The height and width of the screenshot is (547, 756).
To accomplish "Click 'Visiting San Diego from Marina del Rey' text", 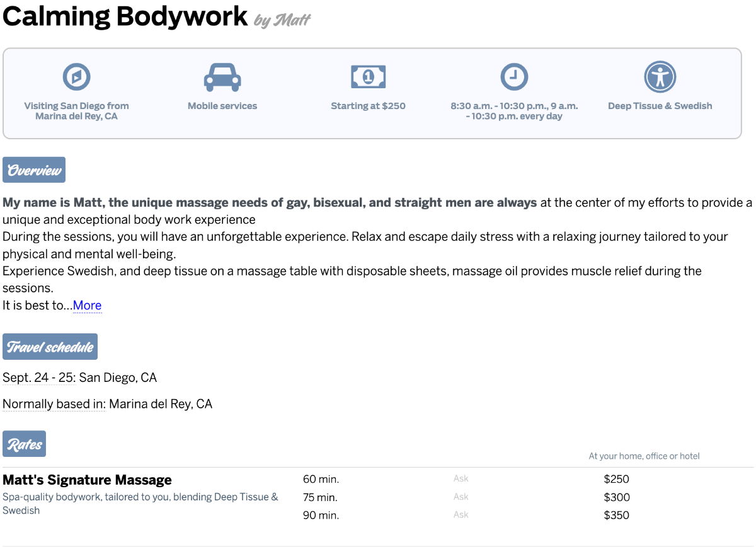I will pyautogui.click(x=76, y=111).
